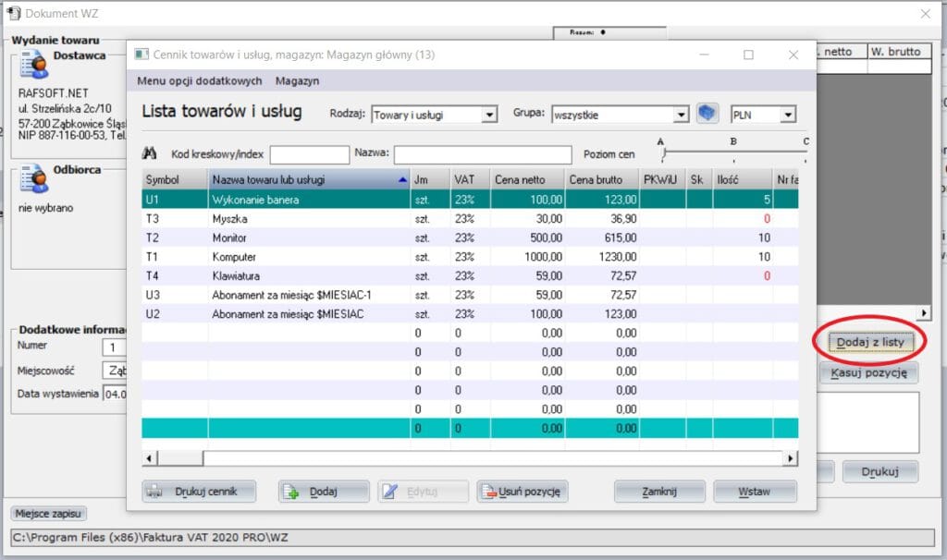Image resolution: width=947 pixels, height=560 pixels.
Task: Open Menu opcji dodatkowych
Action: point(199,80)
